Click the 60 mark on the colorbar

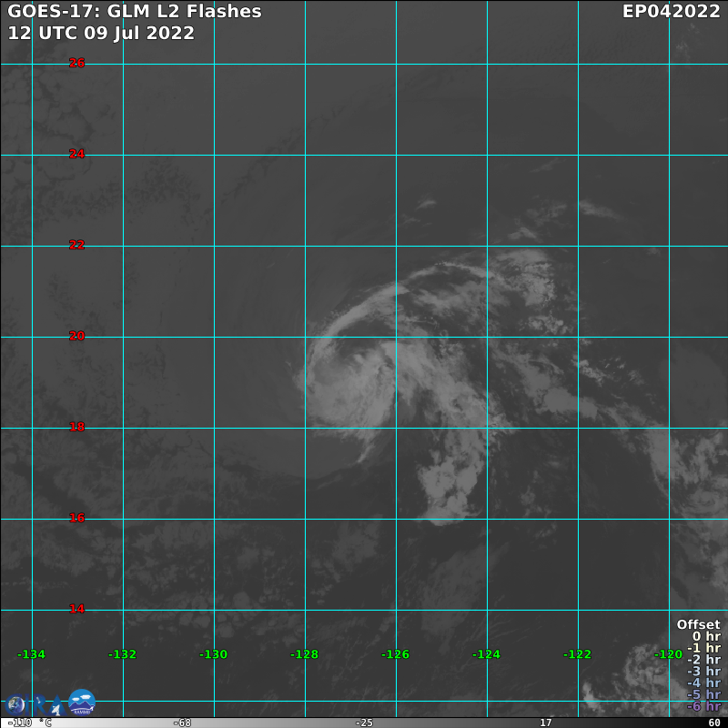[x=714, y=723]
